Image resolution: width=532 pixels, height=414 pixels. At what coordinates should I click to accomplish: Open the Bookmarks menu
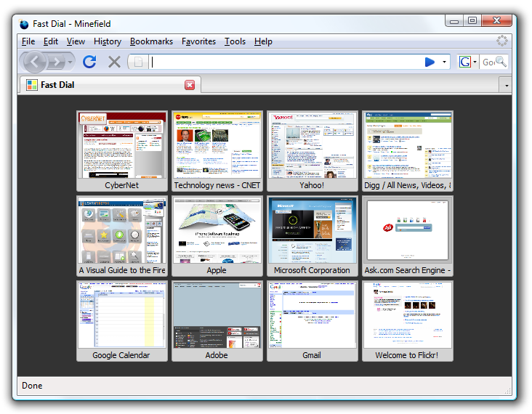[x=151, y=41]
